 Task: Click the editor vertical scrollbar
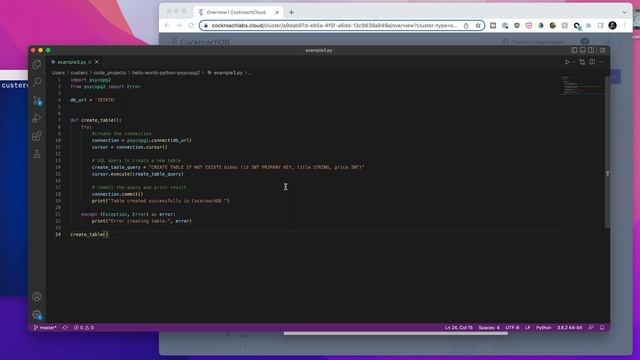pyautogui.click(x=607, y=152)
